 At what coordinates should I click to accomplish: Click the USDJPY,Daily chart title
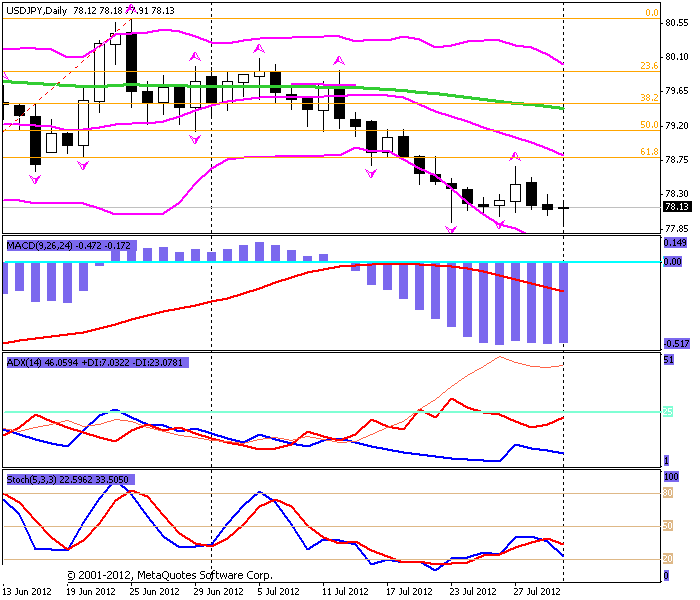[x=37, y=11]
